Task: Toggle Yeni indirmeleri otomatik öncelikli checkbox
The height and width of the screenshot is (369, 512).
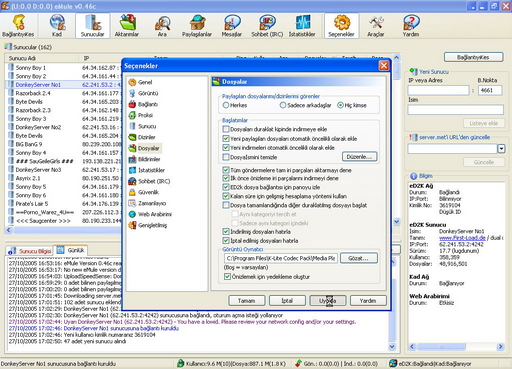Action: click(226, 148)
